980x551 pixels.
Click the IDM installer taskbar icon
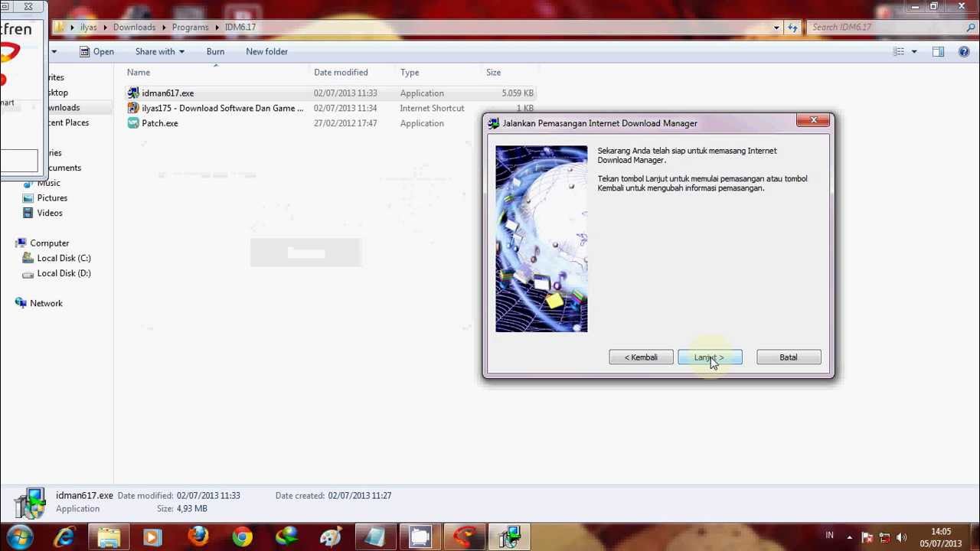[508, 537]
